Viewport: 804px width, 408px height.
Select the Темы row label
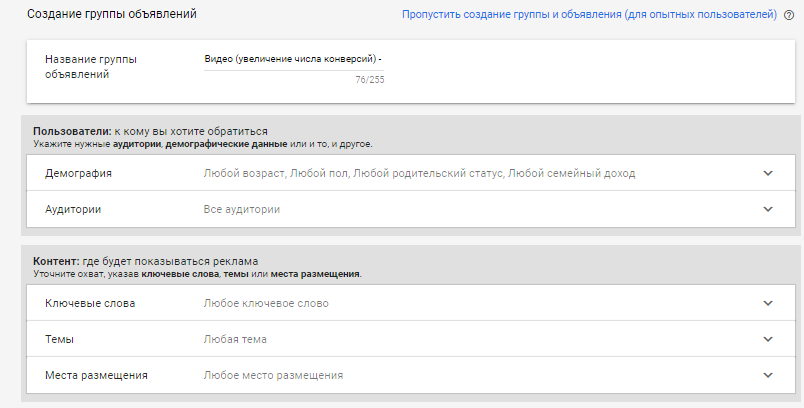coord(62,339)
